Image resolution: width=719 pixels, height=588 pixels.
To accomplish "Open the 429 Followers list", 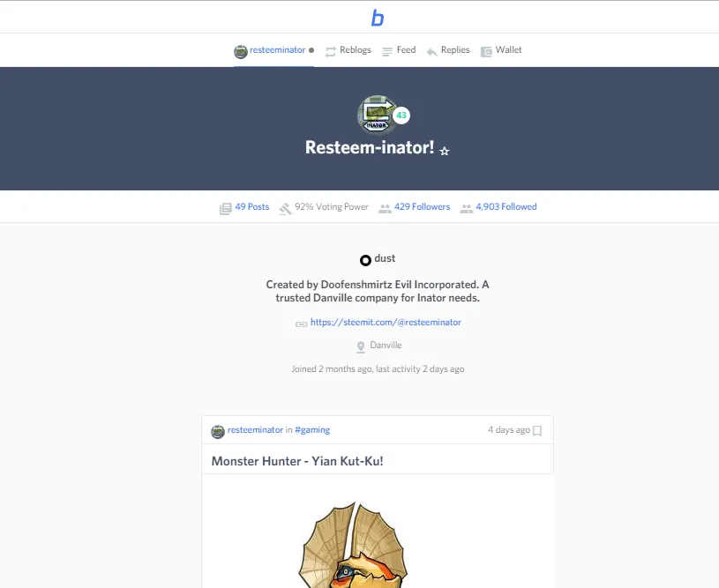I will coord(423,206).
